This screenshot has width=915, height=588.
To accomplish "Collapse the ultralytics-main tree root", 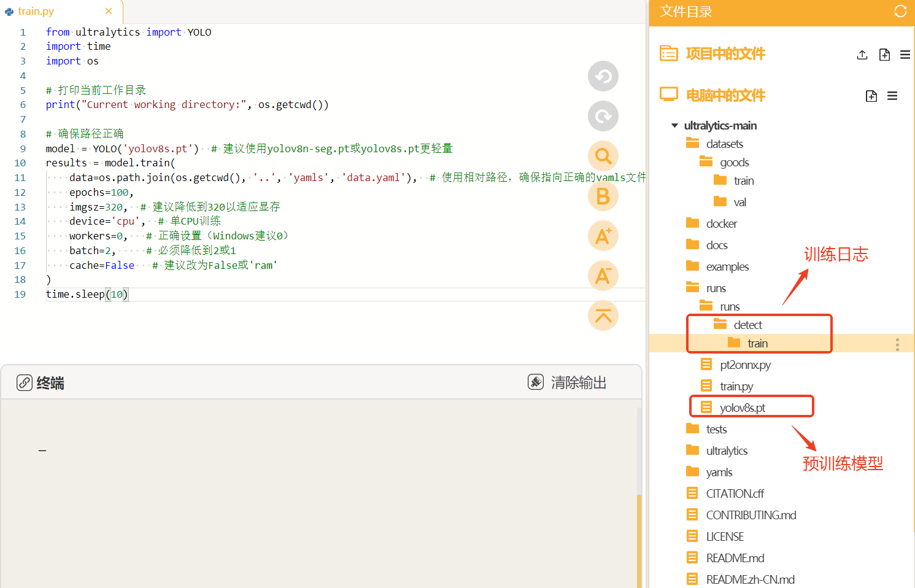I will click(x=674, y=126).
